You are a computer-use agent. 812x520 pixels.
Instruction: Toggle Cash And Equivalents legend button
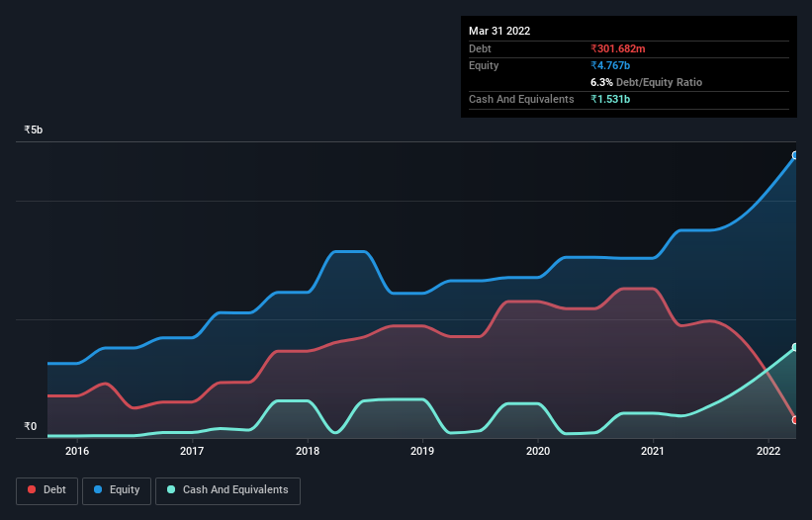227,490
